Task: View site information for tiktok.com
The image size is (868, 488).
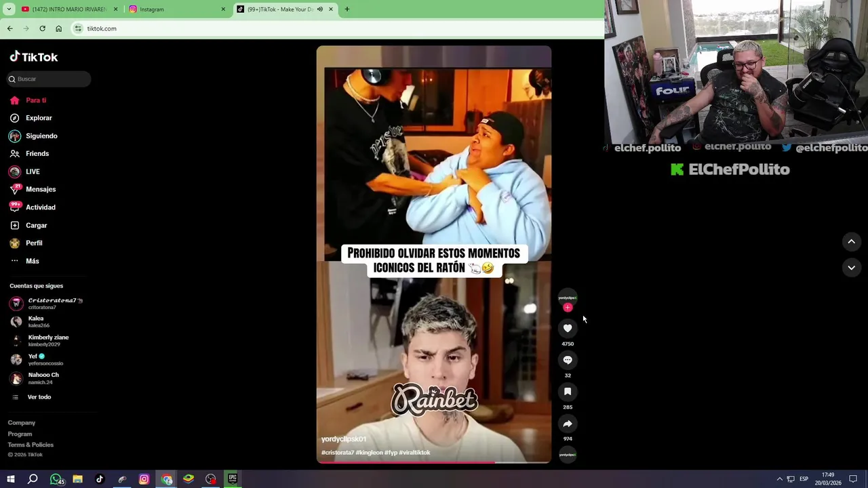Action: click(x=78, y=28)
